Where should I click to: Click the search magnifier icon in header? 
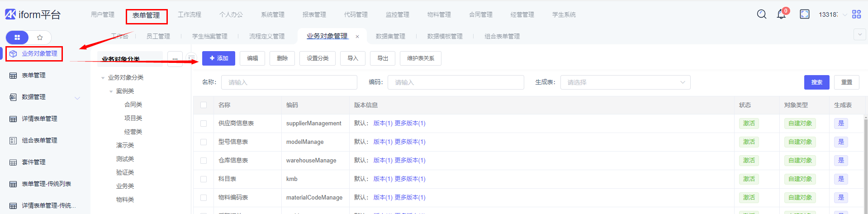pyautogui.click(x=762, y=14)
